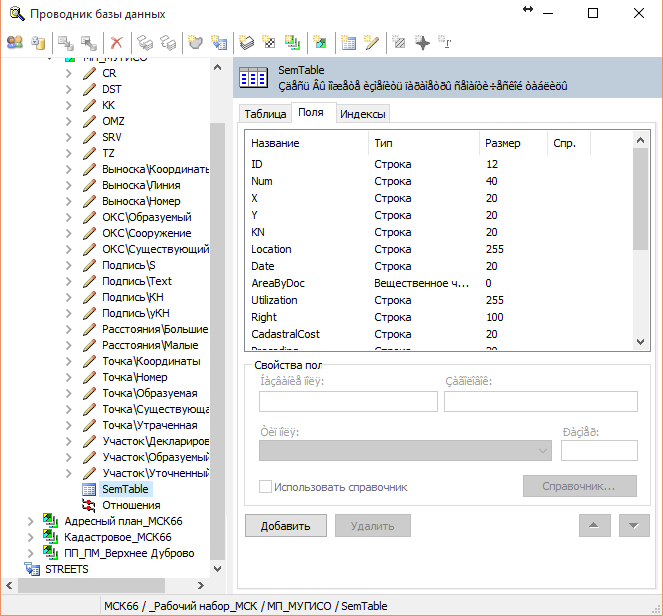The image size is (663, 616).
Task: Click the import-into-database arrow toolbar icon
Action: tap(66, 42)
